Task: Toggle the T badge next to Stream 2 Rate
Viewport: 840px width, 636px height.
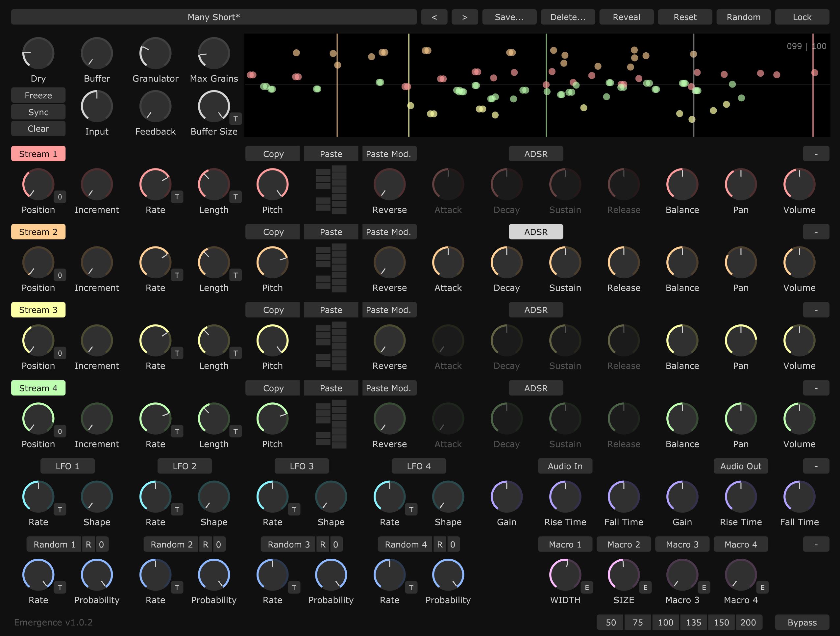Action: point(177,275)
